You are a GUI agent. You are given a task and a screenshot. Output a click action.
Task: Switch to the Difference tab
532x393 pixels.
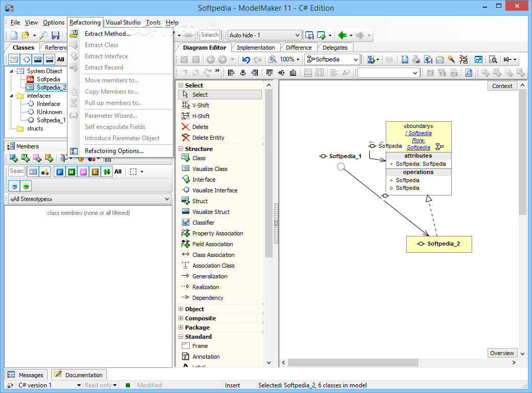[299, 48]
